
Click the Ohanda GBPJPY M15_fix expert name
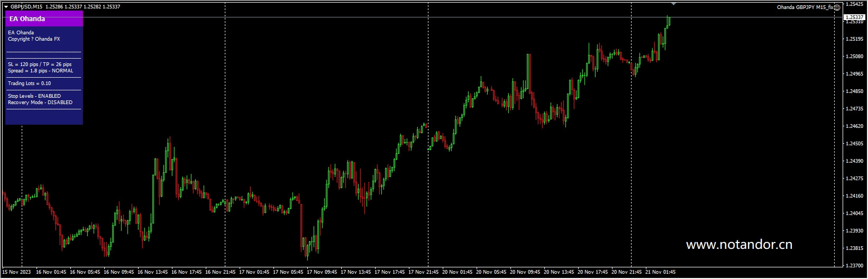[x=805, y=7]
